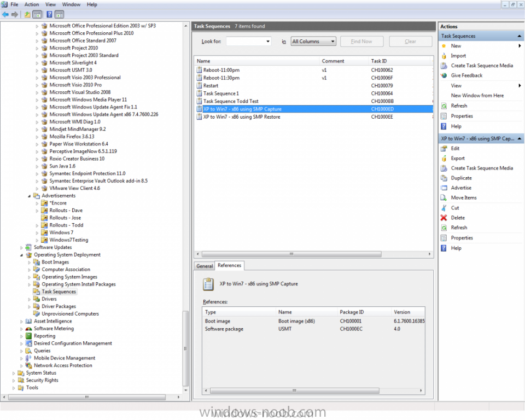Click the Asset Intelligence node icon
Image resolution: width=525 pixels, height=420 pixels.
[29, 321]
